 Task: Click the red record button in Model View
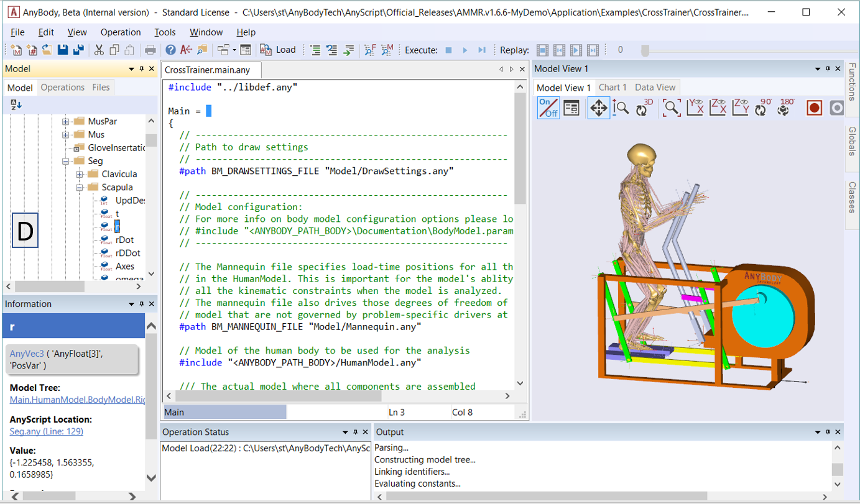tap(815, 108)
